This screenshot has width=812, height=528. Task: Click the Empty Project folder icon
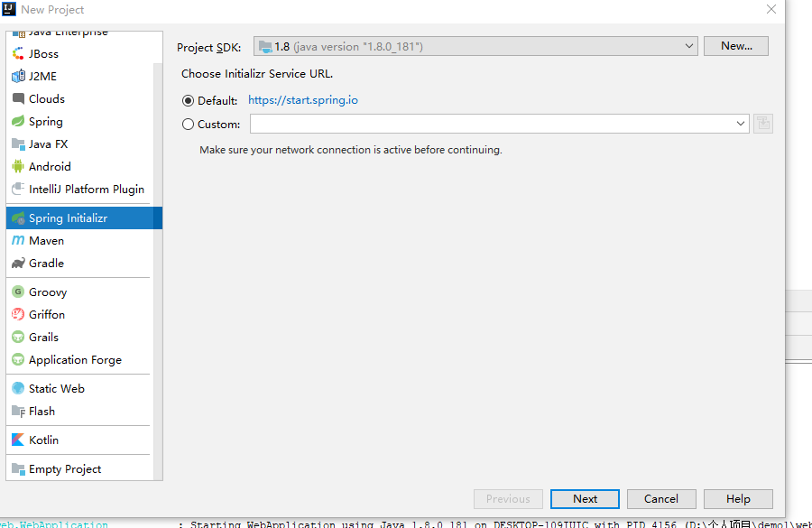pyautogui.click(x=18, y=469)
